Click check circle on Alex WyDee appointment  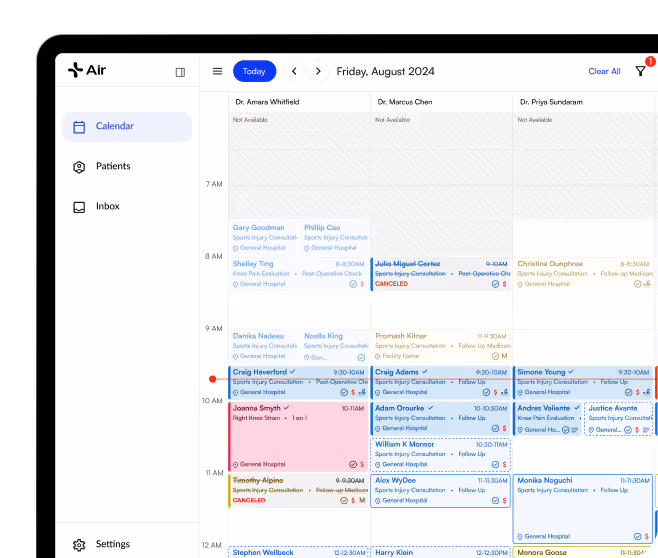[x=495, y=501]
